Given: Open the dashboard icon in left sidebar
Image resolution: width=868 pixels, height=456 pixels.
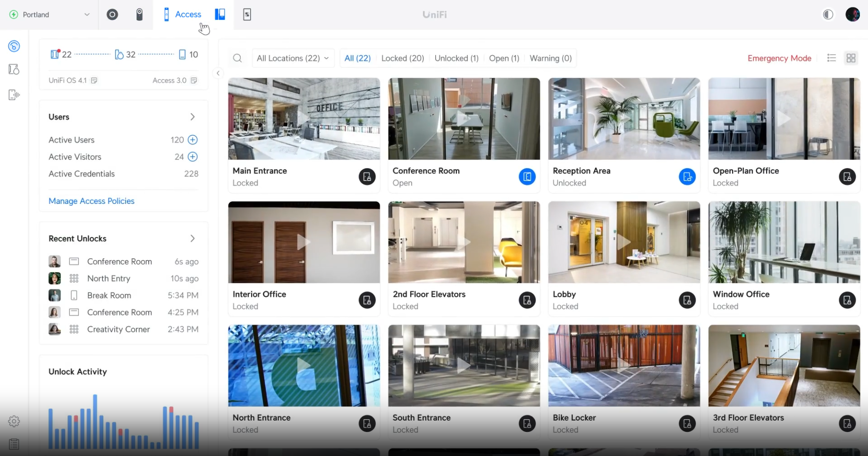Looking at the screenshot, I should pos(14,46).
